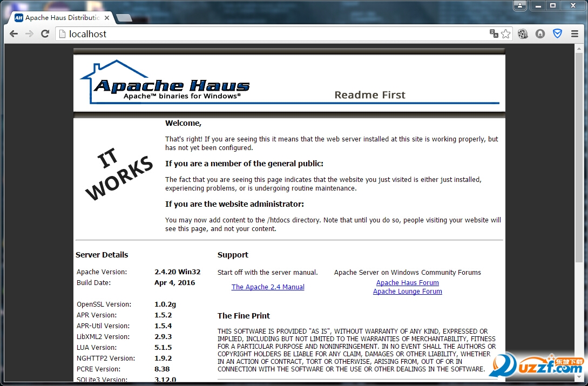Open the Chrome hamburger menu
This screenshot has width=588, height=386.
[x=574, y=34]
